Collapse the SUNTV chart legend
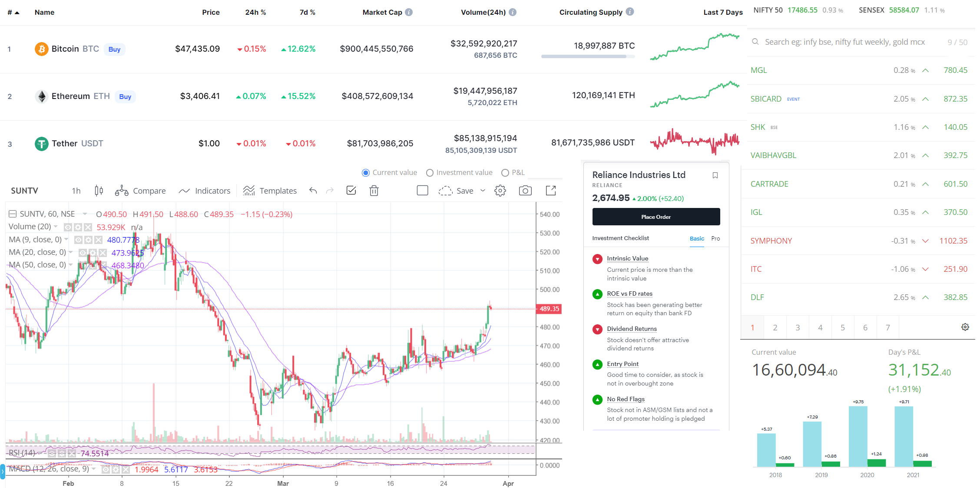Viewport: 980px width, 488px height. coord(13,214)
